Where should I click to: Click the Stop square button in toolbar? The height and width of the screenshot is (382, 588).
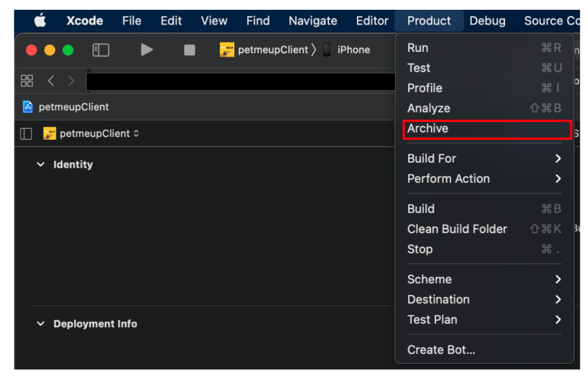(190, 50)
